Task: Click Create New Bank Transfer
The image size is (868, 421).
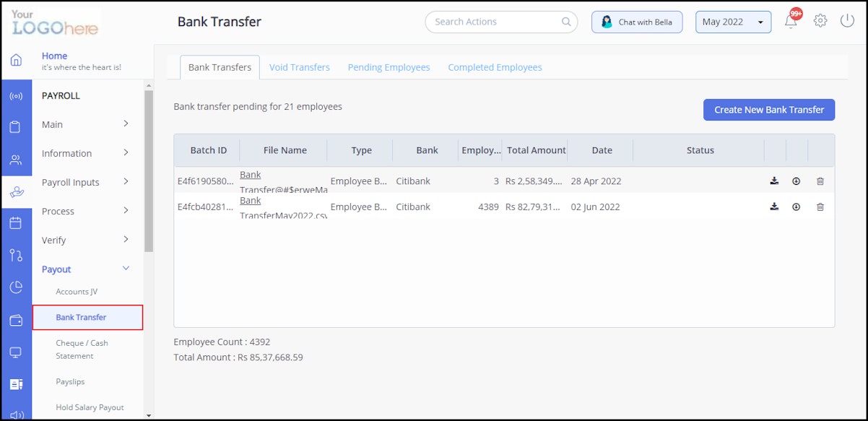Action: pos(768,110)
